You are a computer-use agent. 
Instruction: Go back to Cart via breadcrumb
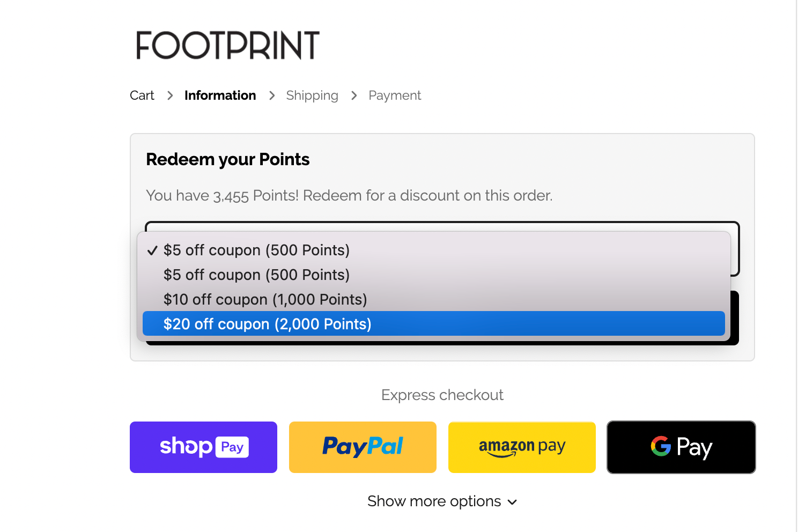(142, 95)
